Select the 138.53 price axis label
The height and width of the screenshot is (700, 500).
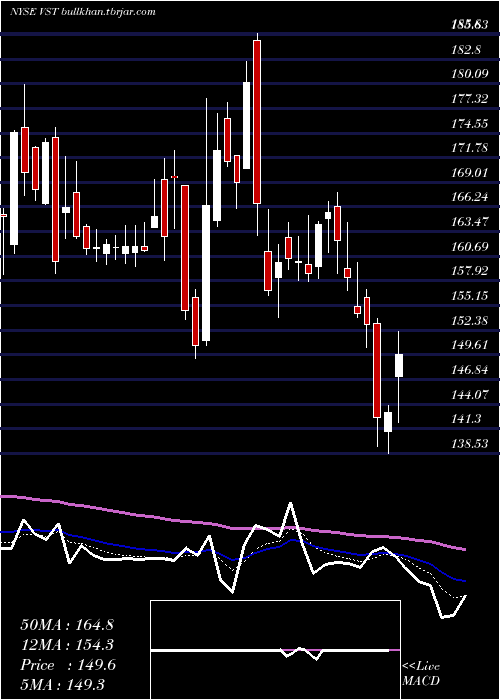coord(470,444)
